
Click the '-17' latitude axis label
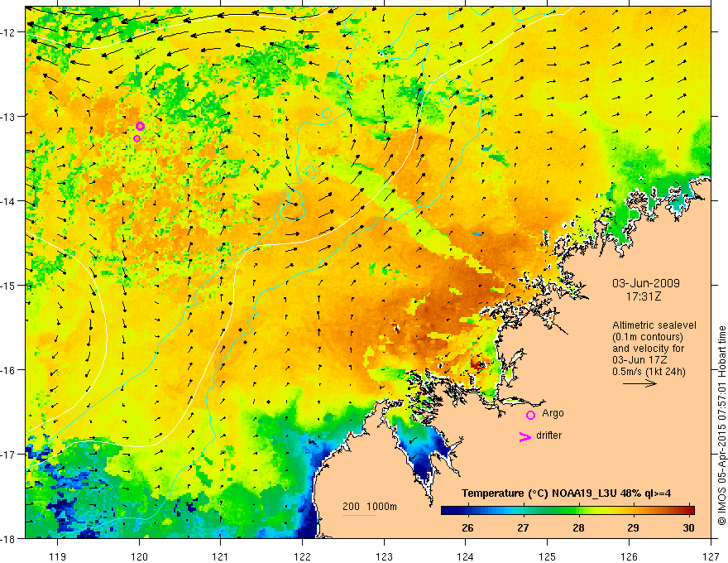9,455
